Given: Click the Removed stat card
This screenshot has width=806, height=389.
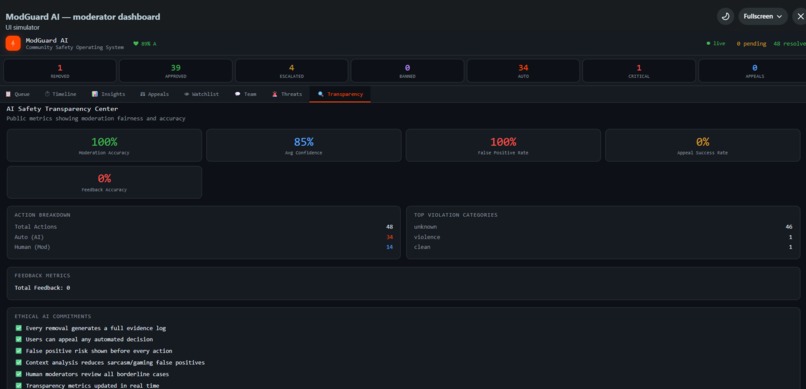Looking at the screenshot, I should coord(60,71).
